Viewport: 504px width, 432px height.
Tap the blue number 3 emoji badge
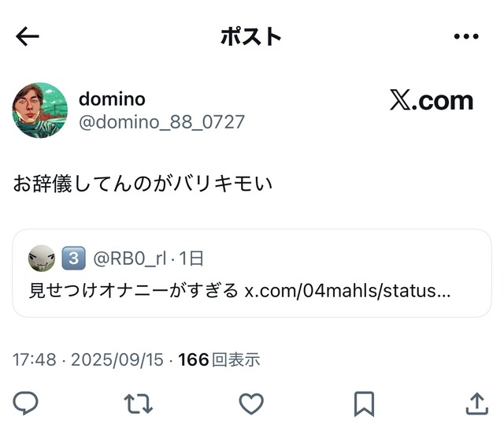(73, 258)
